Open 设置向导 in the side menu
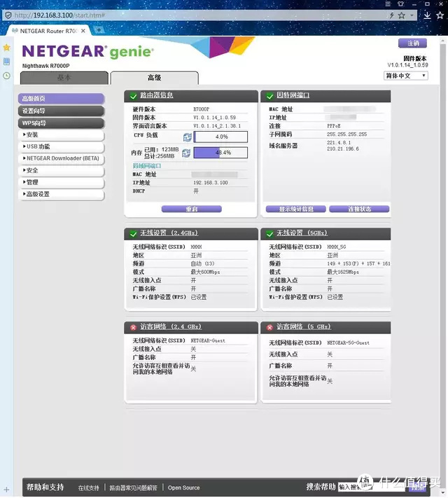Image resolution: width=448 pixels, height=498 pixels. (x=62, y=111)
